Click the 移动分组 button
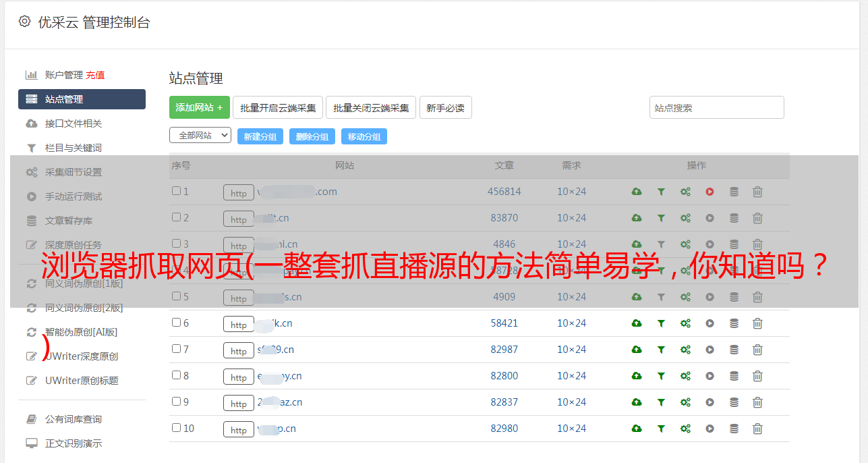The width and height of the screenshot is (868, 463). pos(364,136)
